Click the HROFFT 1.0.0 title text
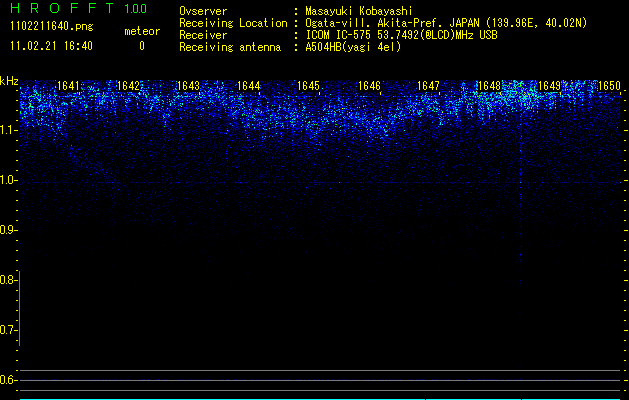 point(79,8)
